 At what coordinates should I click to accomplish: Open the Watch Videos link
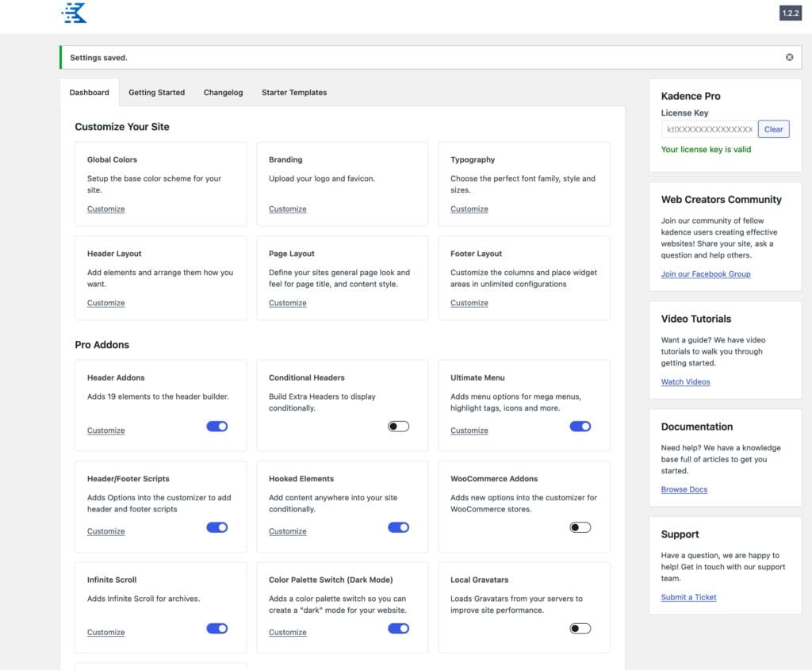pyautogui.click(x=685, y=381)
